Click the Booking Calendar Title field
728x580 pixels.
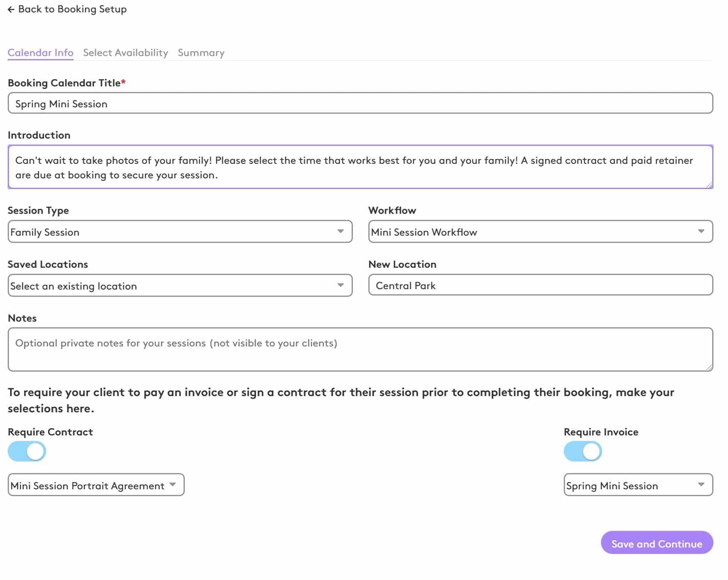tap(360, 103)
